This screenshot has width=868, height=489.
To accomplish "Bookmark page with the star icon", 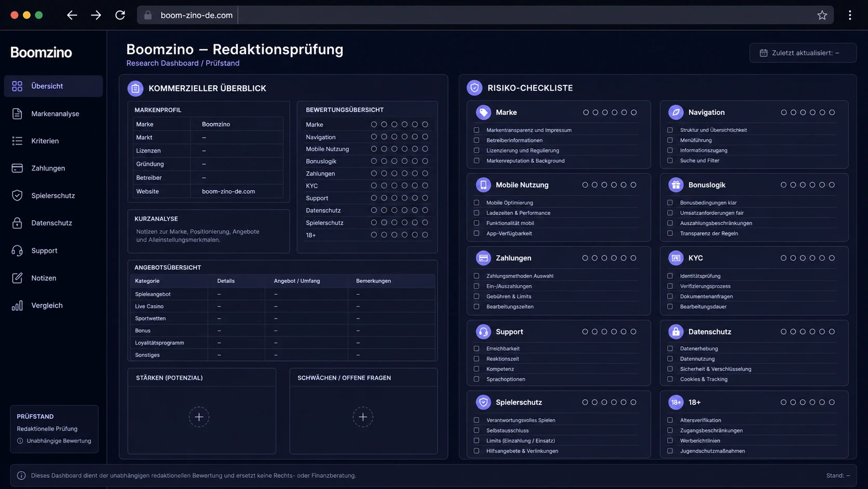I will (x=822, y=15).
